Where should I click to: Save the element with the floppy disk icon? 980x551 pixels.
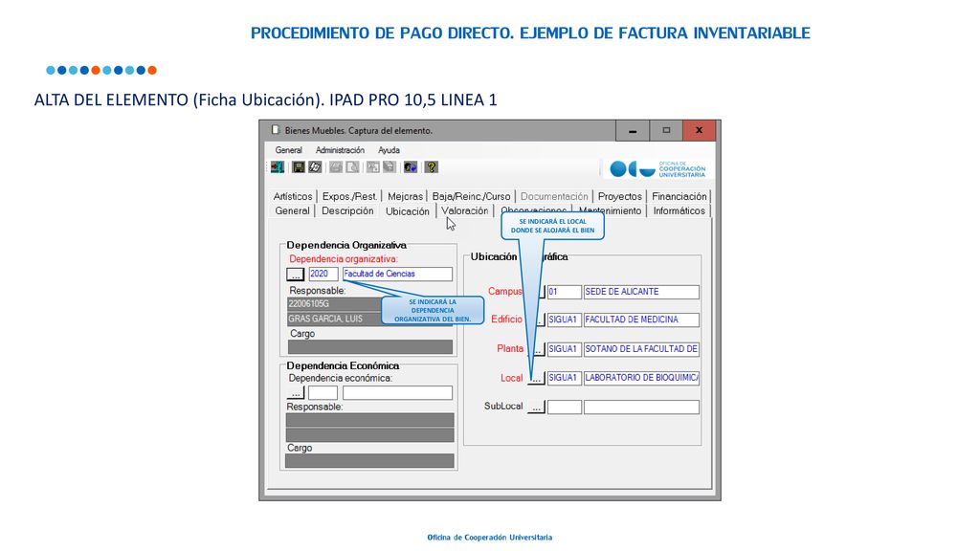(x=299, y=166)
